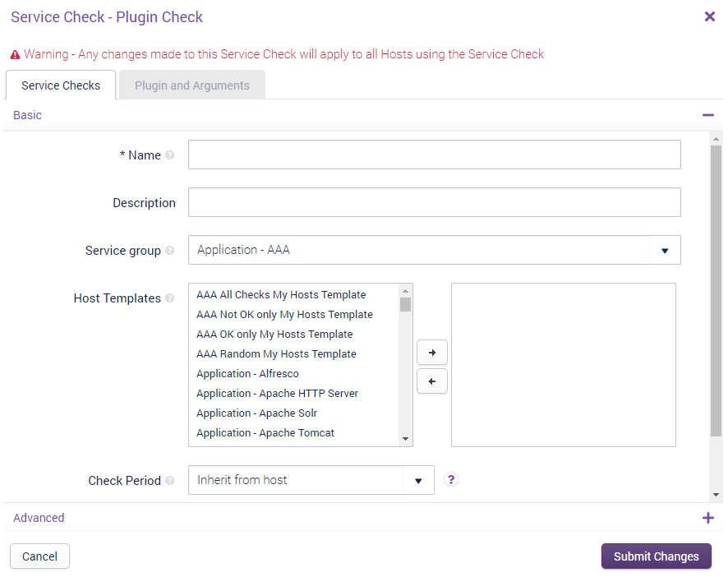The width and height of the screenshot is (728, 577).
Task: Select AAA OK only My Hosts Template
Action: 274,335
